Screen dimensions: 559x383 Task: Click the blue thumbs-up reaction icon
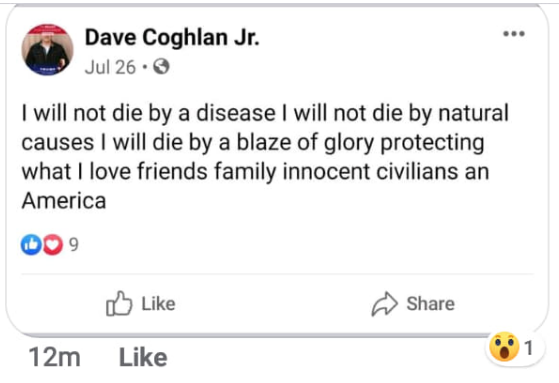[x=31, y=245]
